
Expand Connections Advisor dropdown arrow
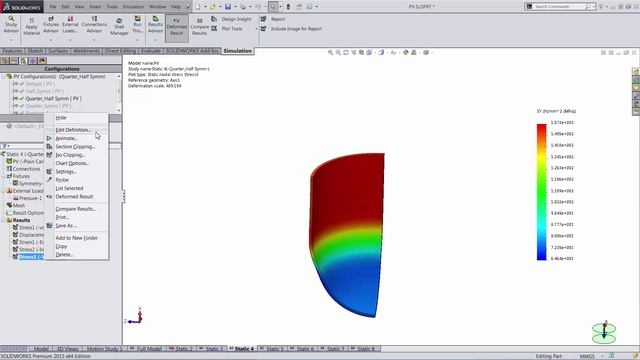94,40
